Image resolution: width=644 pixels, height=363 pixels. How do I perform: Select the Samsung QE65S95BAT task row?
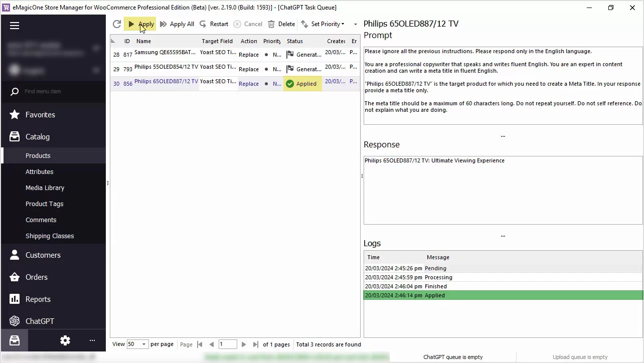(166, 54)
